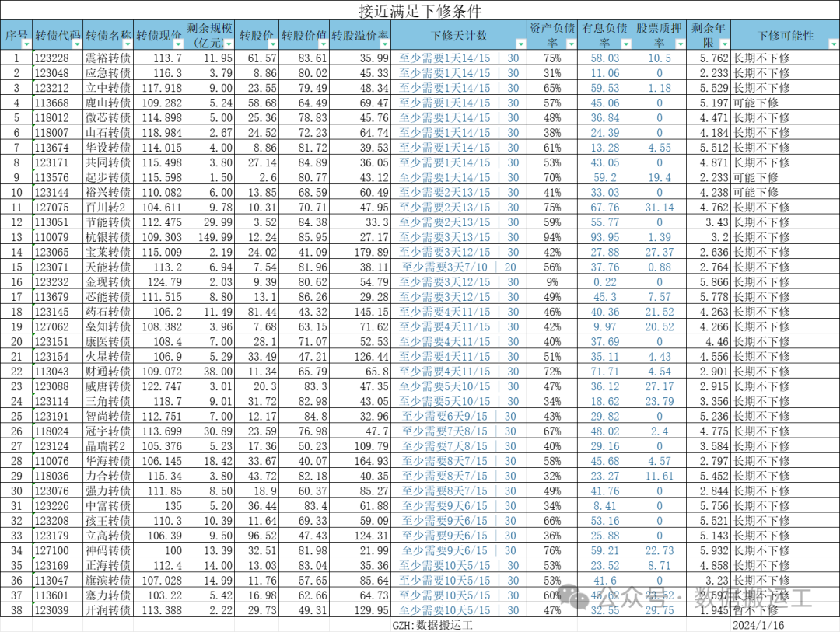The height and width of the screenshot is (632, 840).
Task: Select the 康医转债 name cell
Action: click(108, 342)
